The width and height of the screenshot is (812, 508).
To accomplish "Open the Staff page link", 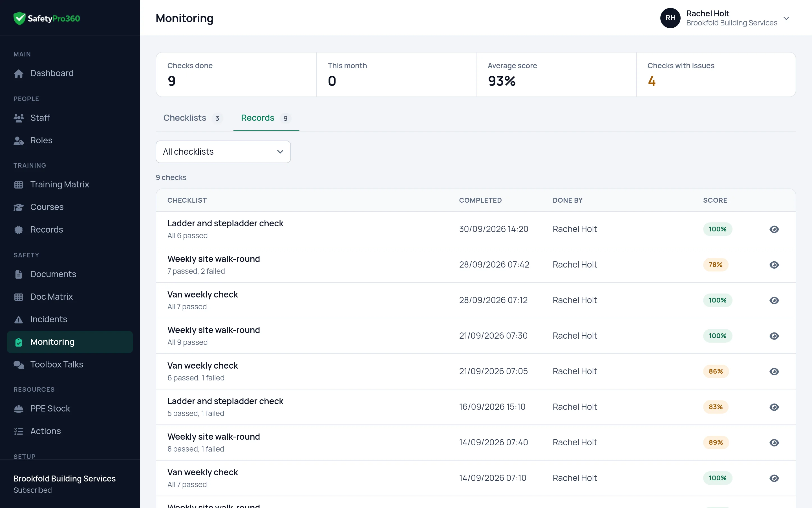I will (70, 118).
